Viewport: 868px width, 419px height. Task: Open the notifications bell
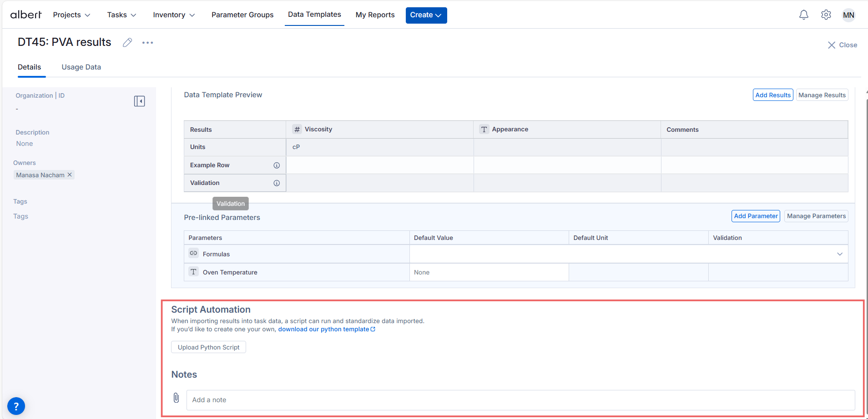[x=803, y=15]
